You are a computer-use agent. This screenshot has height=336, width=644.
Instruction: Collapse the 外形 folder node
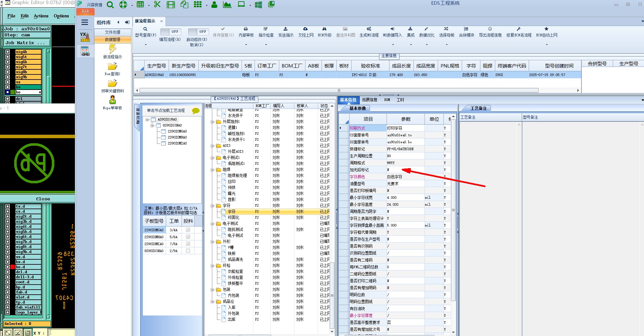(x=213, y=241)
